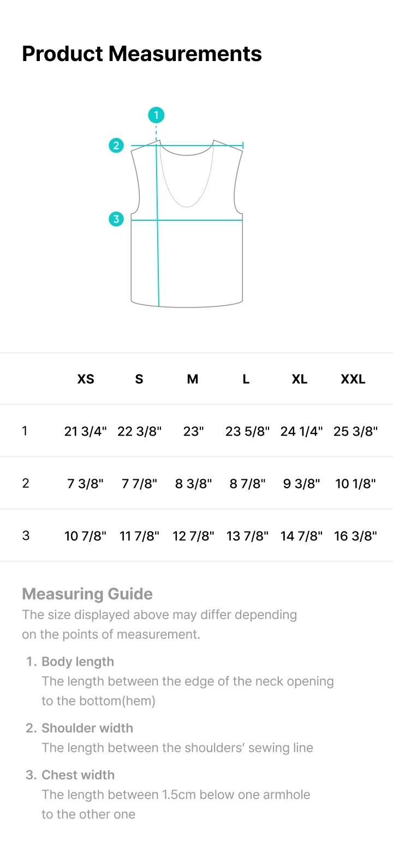This screenshot has height=868, width=393.
Task: Click the 7 3/8" shoulder width value
Action: point(86,484)
